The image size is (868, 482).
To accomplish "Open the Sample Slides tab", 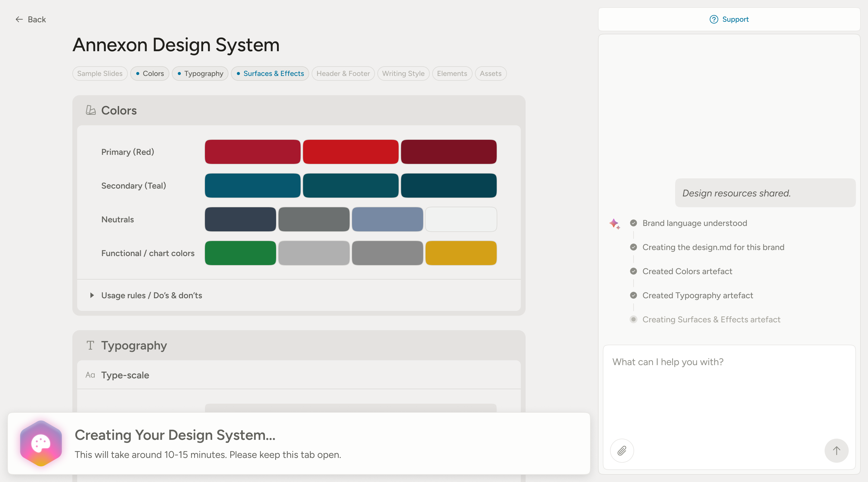I will tap(100, 74).
